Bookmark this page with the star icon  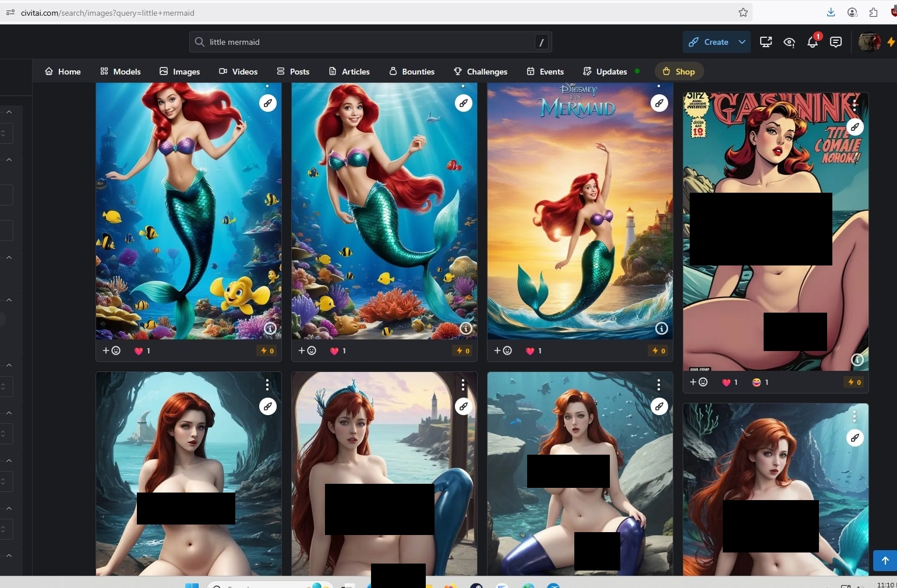(x=743, y=12)
